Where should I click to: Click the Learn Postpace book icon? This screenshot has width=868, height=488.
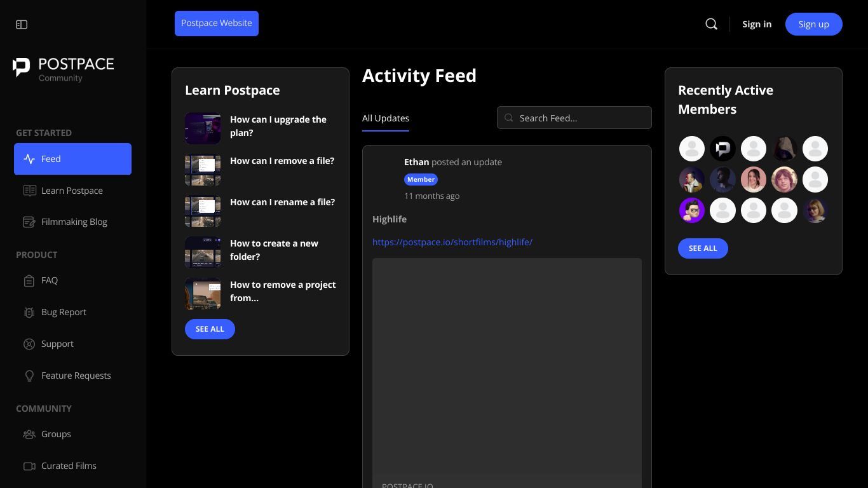tap(29, 191)
